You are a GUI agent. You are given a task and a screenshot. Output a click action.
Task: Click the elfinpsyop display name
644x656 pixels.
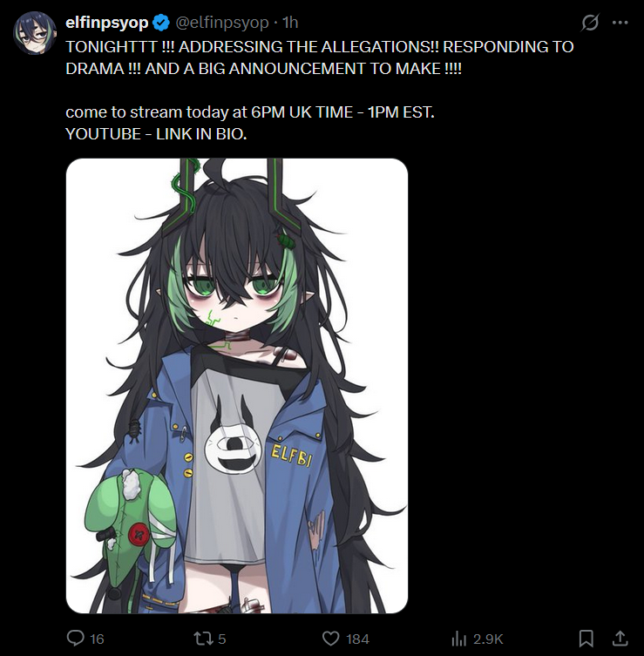pos(106,23)
